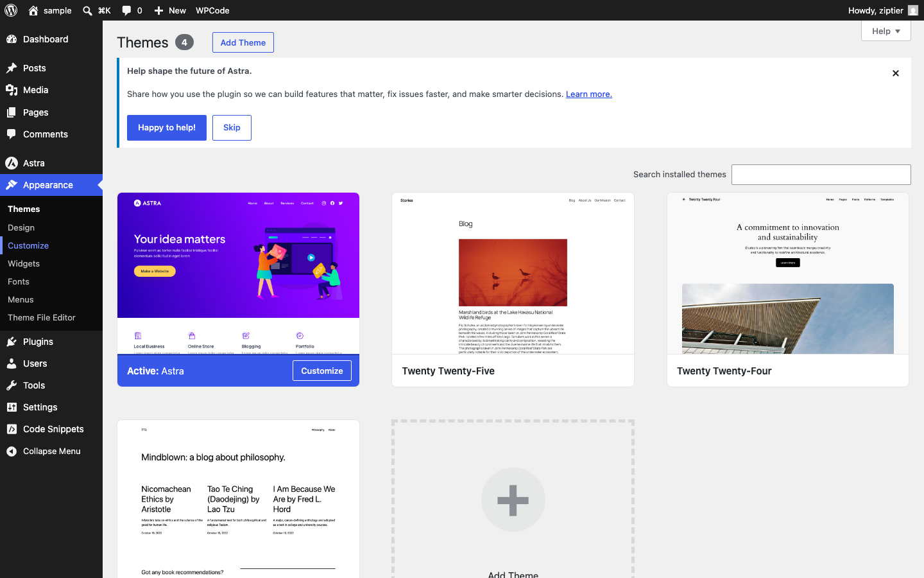Open the Settings sidebar item
The image size is (924, 578).
tap(51, 407)
